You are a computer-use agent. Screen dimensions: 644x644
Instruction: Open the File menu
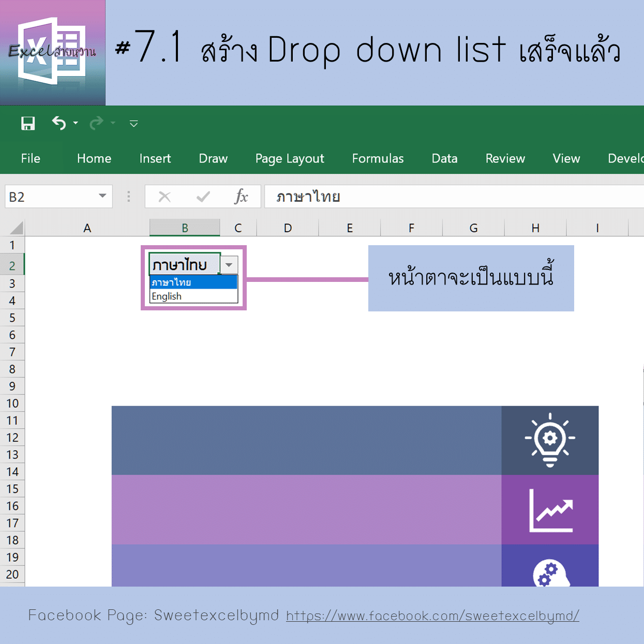tap(31, 159)
